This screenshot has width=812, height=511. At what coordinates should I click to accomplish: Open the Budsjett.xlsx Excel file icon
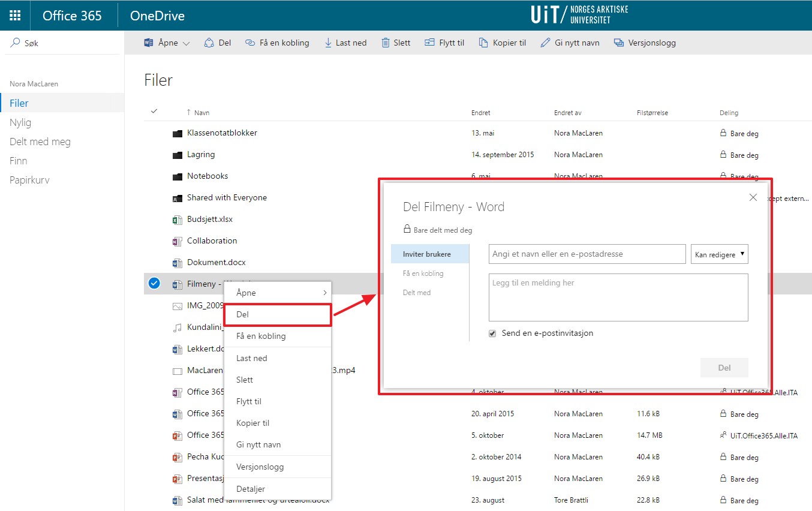177,220
